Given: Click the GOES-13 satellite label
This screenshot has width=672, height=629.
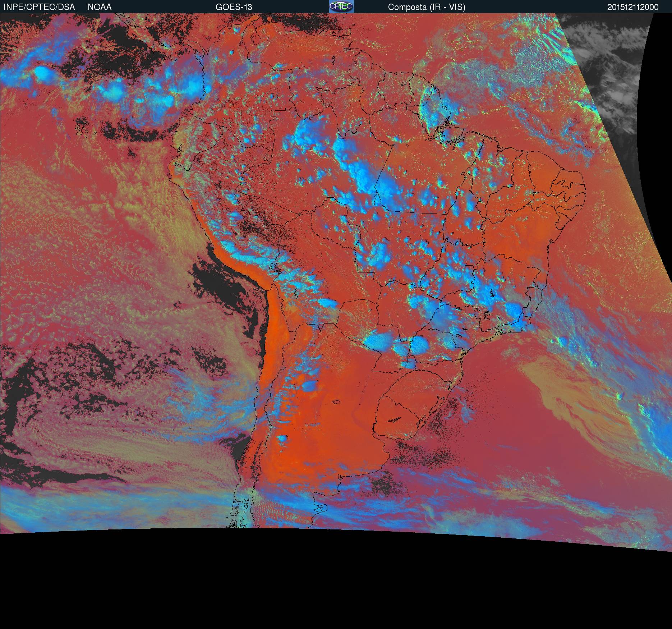Looking at the screenshot, I should coord(234,7).
